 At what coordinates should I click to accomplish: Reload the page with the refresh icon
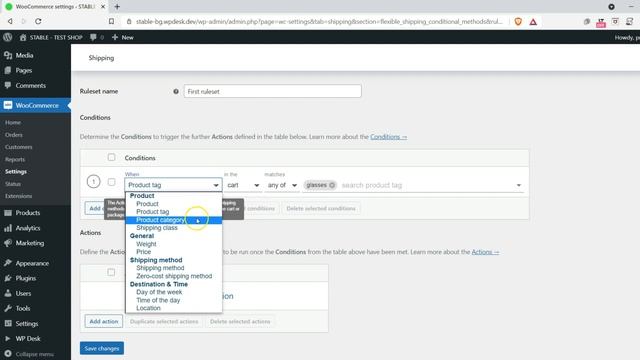tap(38, 21)
